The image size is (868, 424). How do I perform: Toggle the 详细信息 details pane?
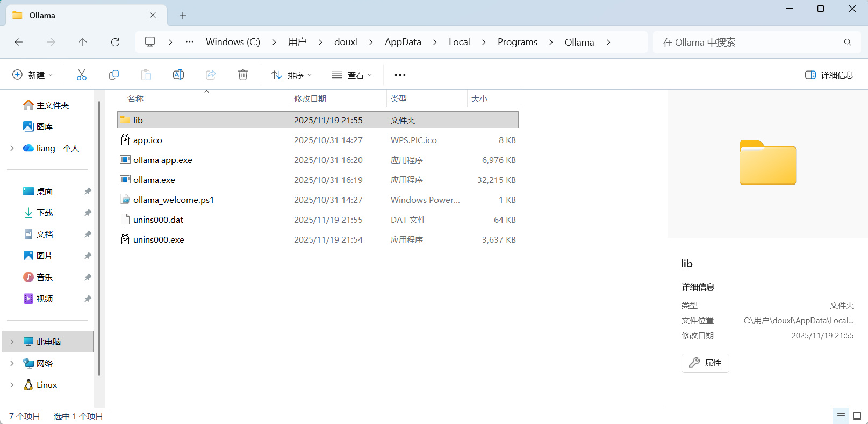pos(829,75)
